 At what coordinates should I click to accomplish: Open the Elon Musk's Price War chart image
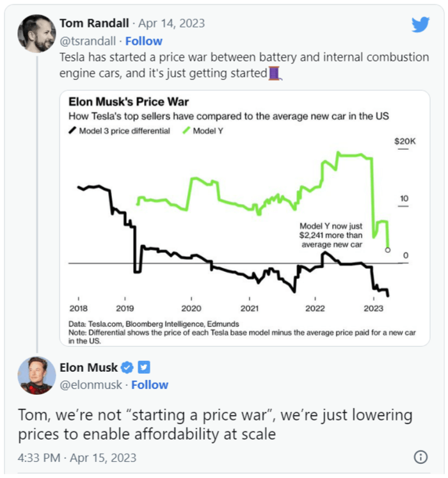tap(244, 218)
